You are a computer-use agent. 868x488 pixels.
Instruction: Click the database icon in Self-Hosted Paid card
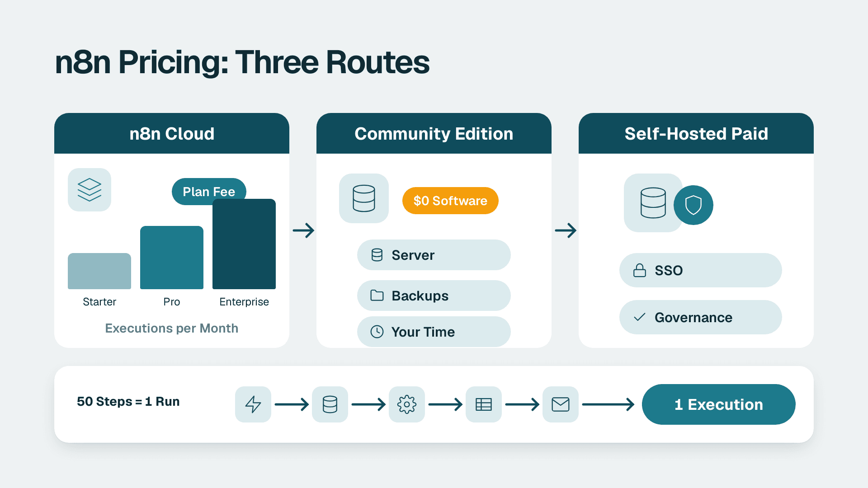click(x=653, y=203)
